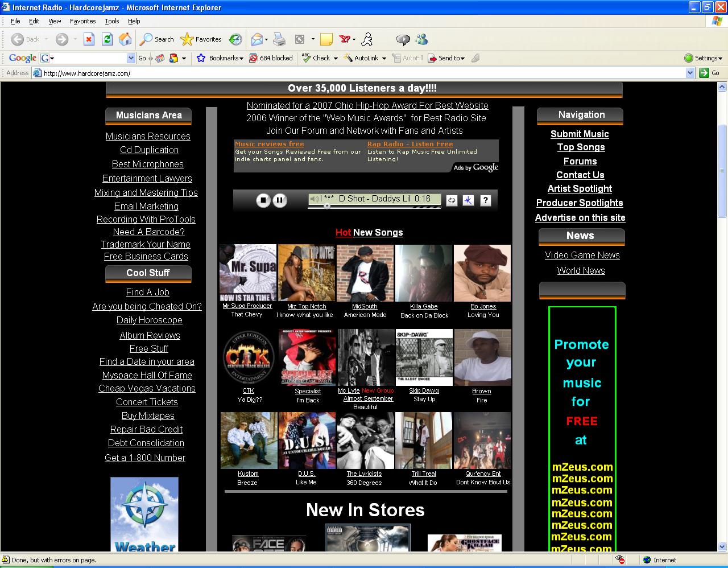Viewport: 728px width, 568px height.
Task: Expand the Mail button dropdown arrow
Action: (266, 39)
